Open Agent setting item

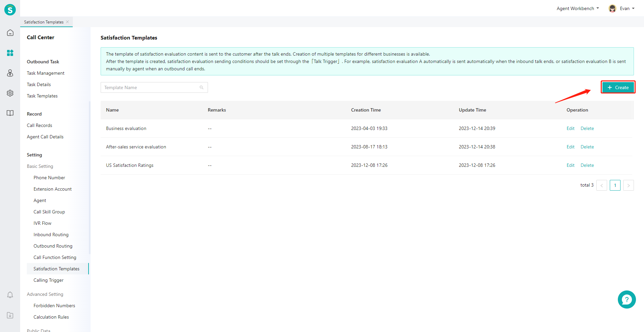pyautogui.click(x=40, y=200)
